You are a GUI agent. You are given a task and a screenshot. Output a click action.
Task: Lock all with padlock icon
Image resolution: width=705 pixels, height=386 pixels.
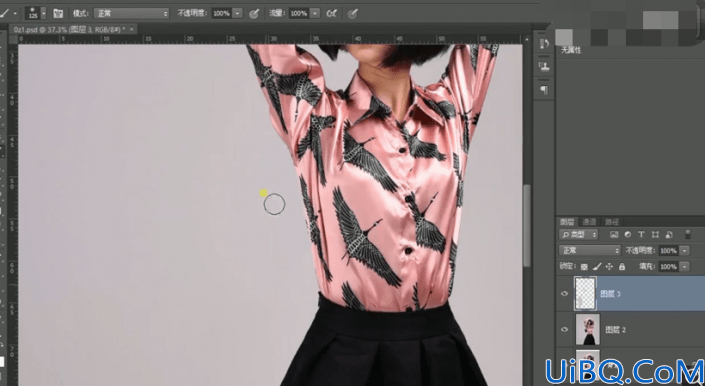[622, 266]
